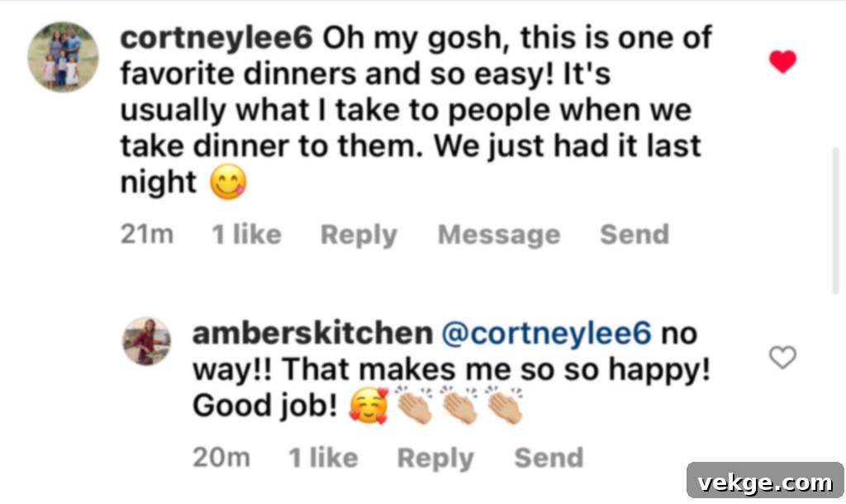
Task: View who liked cortneylee6's comment
Action: click(x=246, y=235)
